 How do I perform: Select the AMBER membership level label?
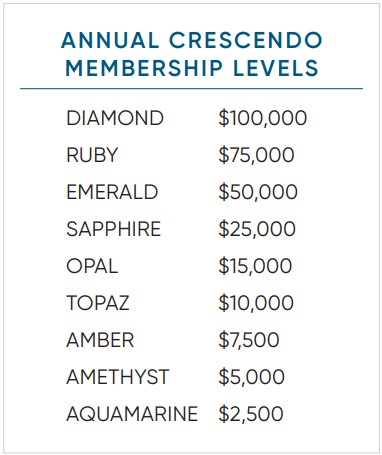click(x=100, y=340)
